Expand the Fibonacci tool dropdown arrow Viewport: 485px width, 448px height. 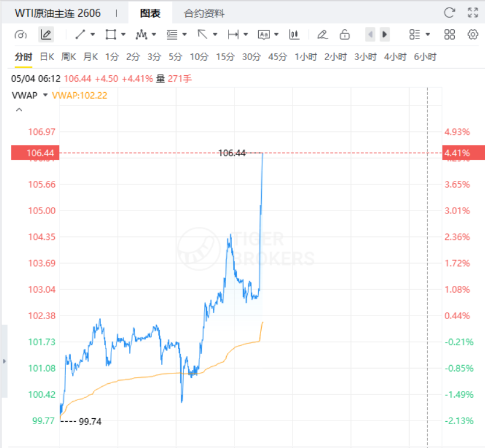pos(184,34)
